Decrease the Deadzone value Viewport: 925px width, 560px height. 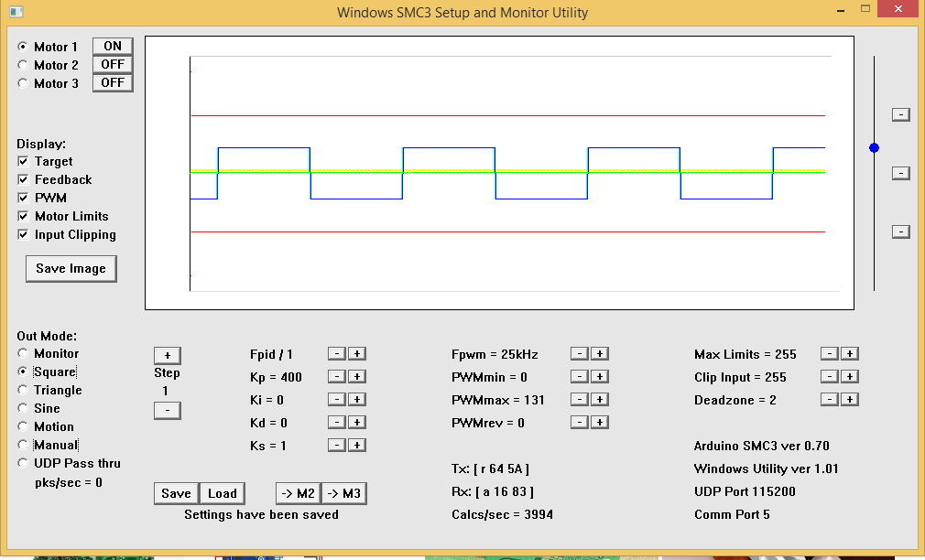829,400
